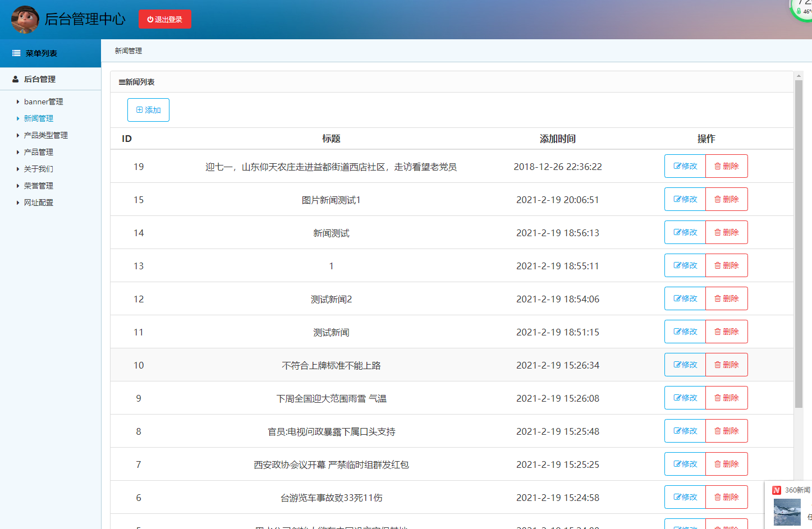Image resolution: width=812 pixels, height=529 pixels.
Task: Click the power icon on 退出登录 button
Action: pyautogui.click(x=150, y=19)
